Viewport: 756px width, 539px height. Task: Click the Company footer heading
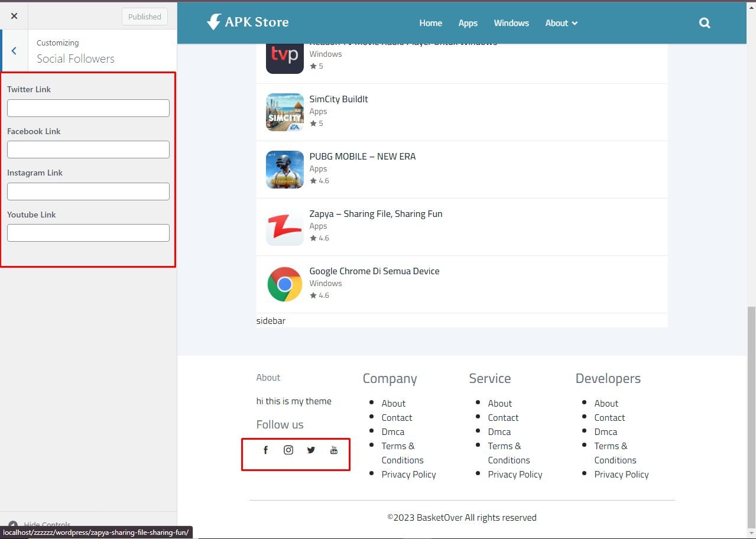(x=390, y=379)
